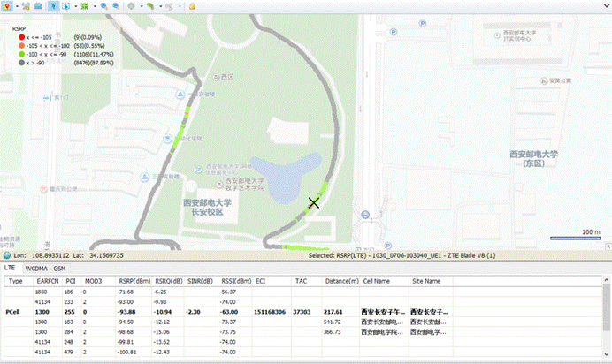612x364 pixels.
Task: Click parking icon near top road
Action: pos(423,23)
